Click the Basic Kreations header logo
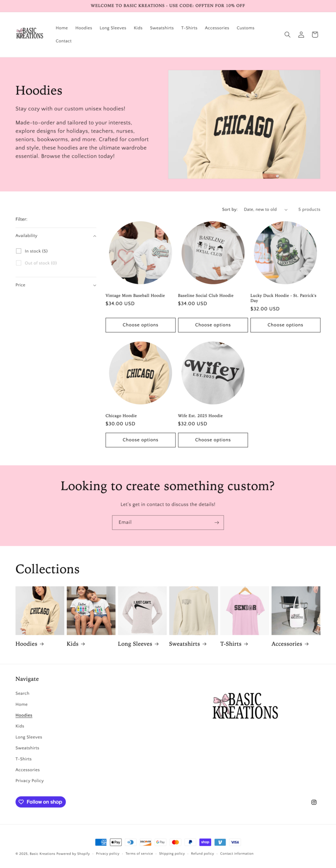The width and height of the screenshot is (336, 868). tap(30, 33)
